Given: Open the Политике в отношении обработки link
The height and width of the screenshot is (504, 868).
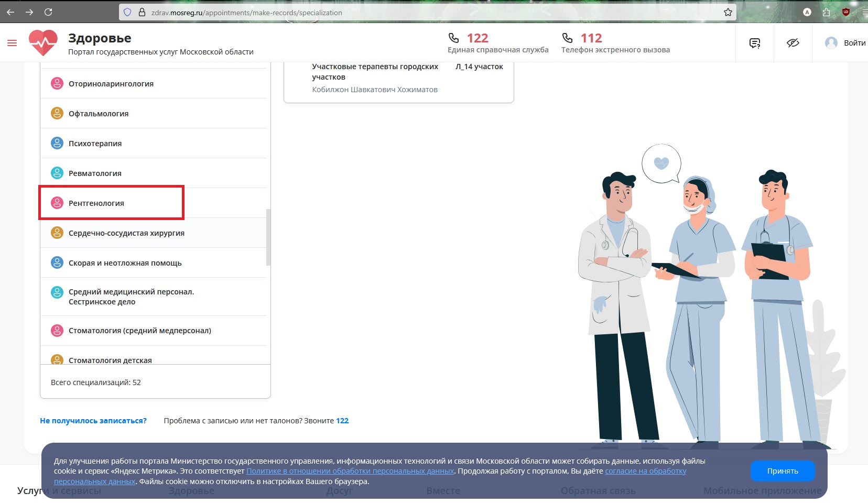Looking at the screenshot, I should pos(350,471).
